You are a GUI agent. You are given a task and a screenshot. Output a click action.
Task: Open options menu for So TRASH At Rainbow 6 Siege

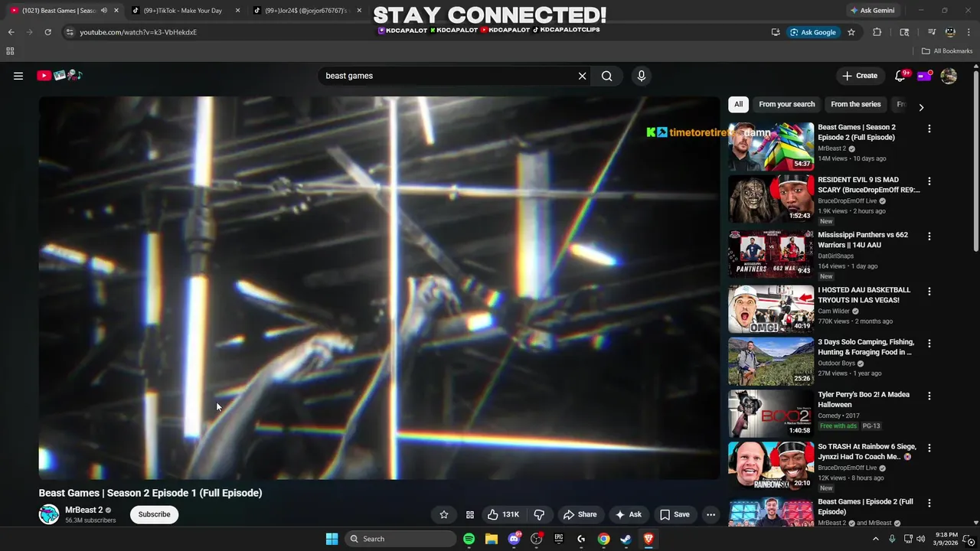tap(929, 448)
